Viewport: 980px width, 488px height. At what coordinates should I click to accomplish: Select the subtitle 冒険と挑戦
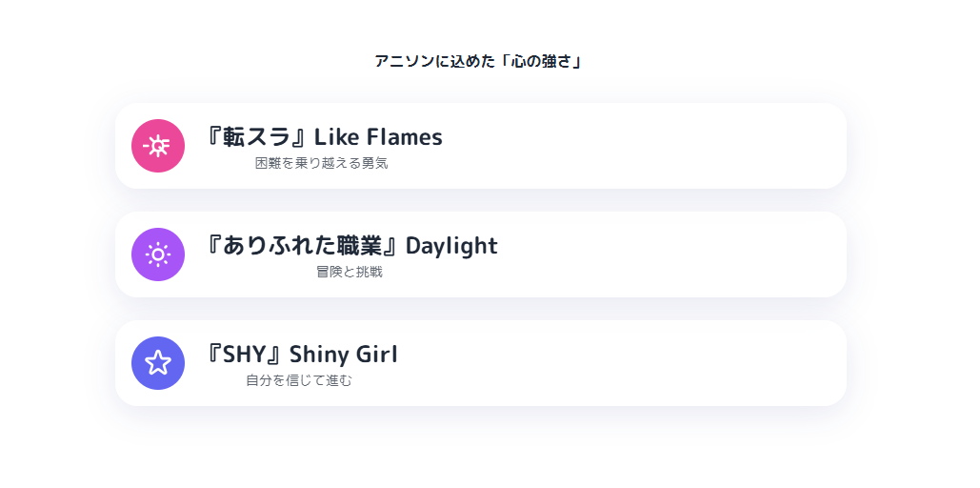pos(350,273)
